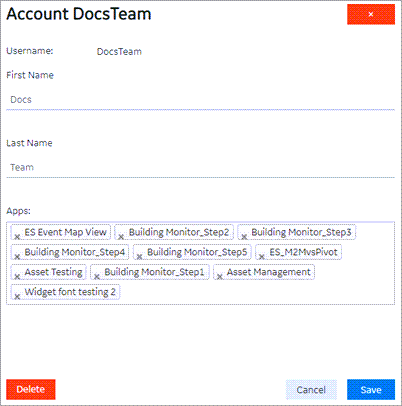Select the Asset Management tag label

click(x=269, y=272)
